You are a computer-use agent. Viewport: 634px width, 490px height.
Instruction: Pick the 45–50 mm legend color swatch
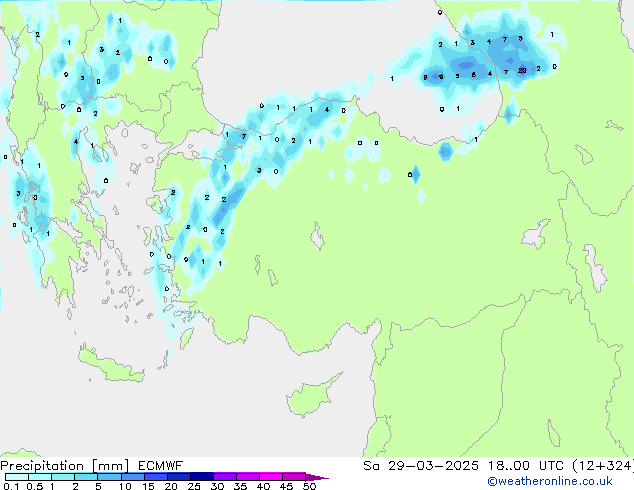click(294, 477)
